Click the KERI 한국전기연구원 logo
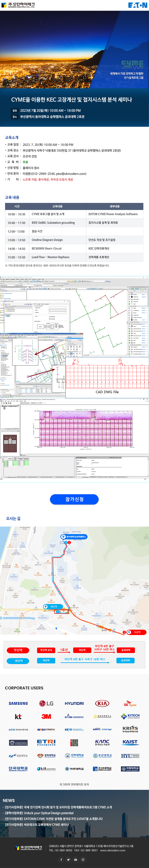The height and width of the screenshot is (868, 149). coord(18,730)
